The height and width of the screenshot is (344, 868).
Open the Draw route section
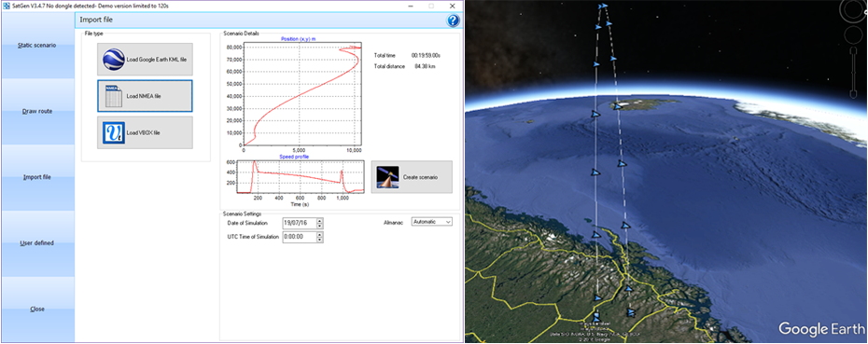pyautogui.click(x=37, y=111)
